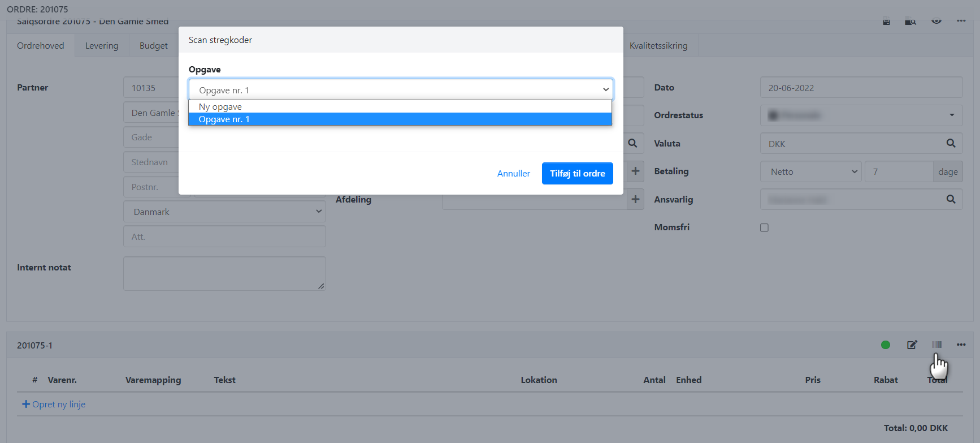Click the Internt notat text area

click(224, 274)
